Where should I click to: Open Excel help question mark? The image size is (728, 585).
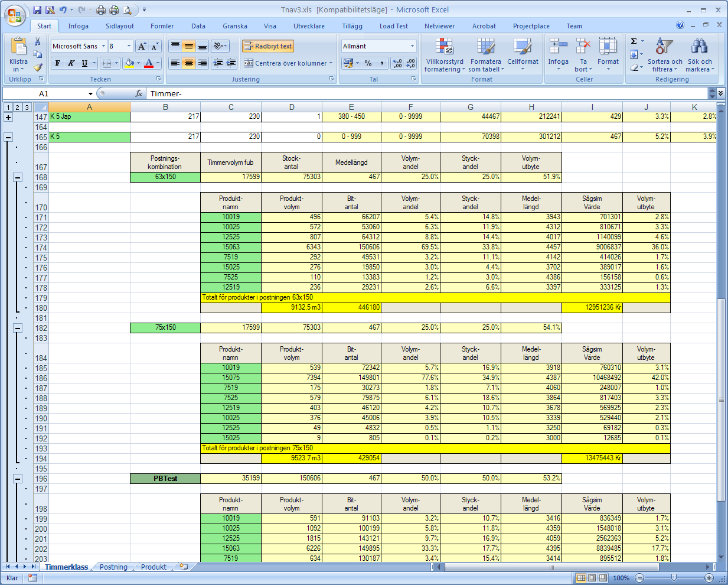tap(680, 25)
